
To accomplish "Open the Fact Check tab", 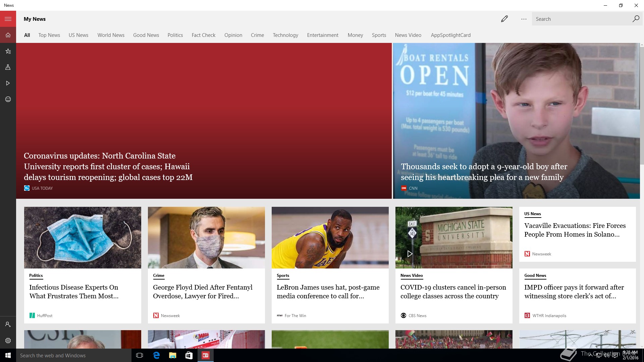I will pyautogui.click(x=204, y=35).
